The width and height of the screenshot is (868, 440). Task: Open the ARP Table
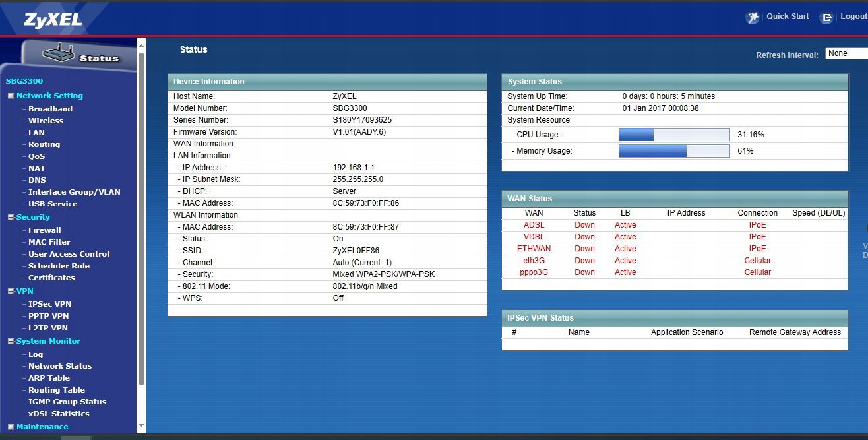pos(49,378)
